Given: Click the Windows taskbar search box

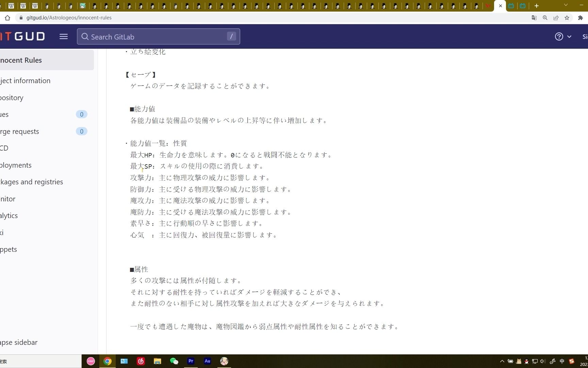Looking at the screenshot, I should [40, 361].
